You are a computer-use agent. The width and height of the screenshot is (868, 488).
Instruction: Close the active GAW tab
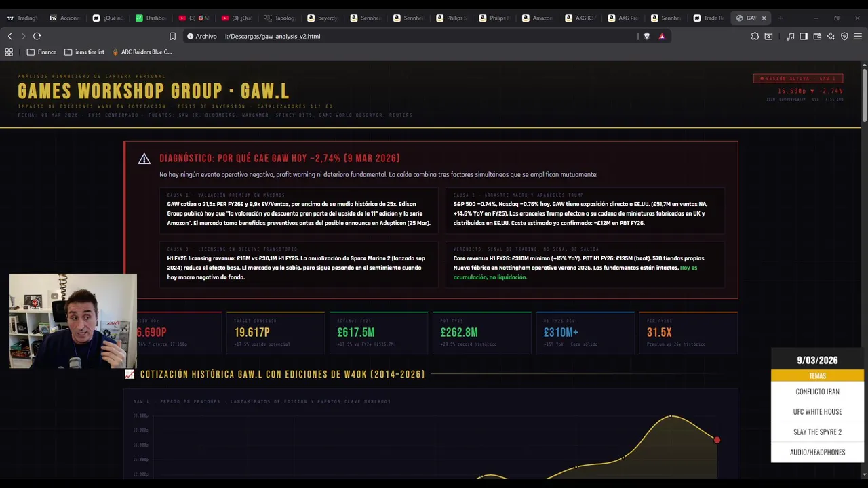[x=764, y=18]
